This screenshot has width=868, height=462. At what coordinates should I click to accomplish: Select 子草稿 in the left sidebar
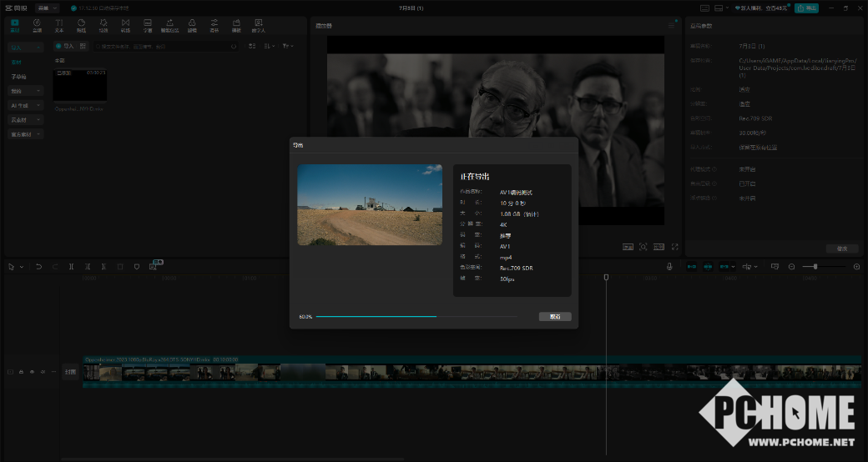tap(19, 77)
